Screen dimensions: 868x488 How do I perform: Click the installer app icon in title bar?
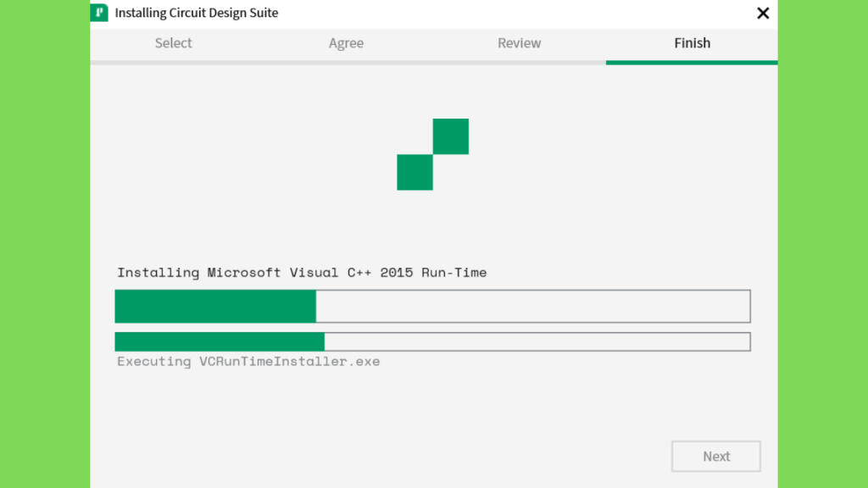[99, 12]
